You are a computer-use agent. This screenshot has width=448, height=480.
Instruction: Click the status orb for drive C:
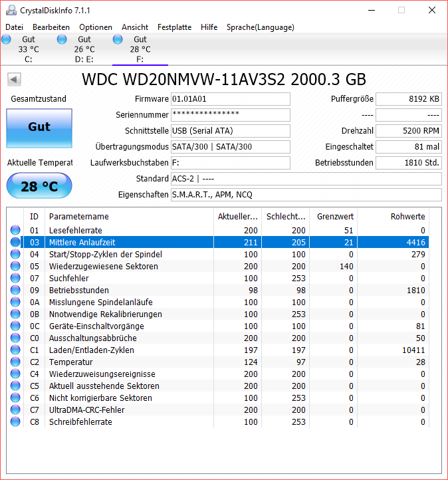(x=6, y=39)
